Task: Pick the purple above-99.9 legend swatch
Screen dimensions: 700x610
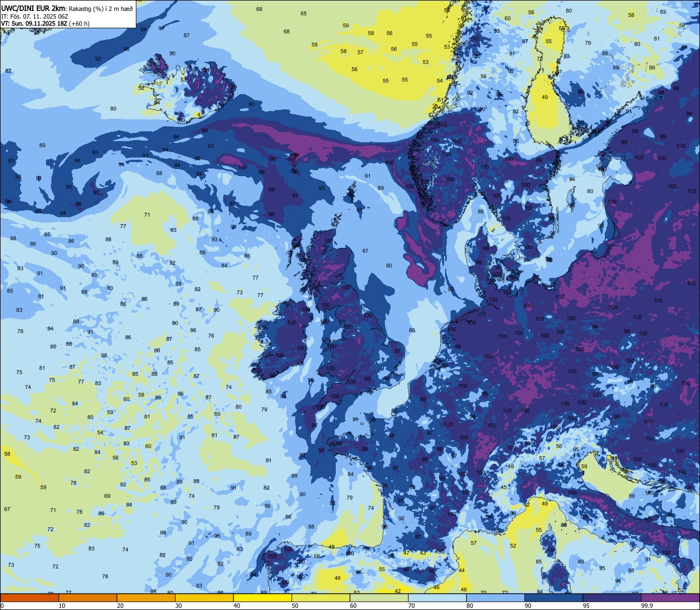Action: (x=670, y=597)
